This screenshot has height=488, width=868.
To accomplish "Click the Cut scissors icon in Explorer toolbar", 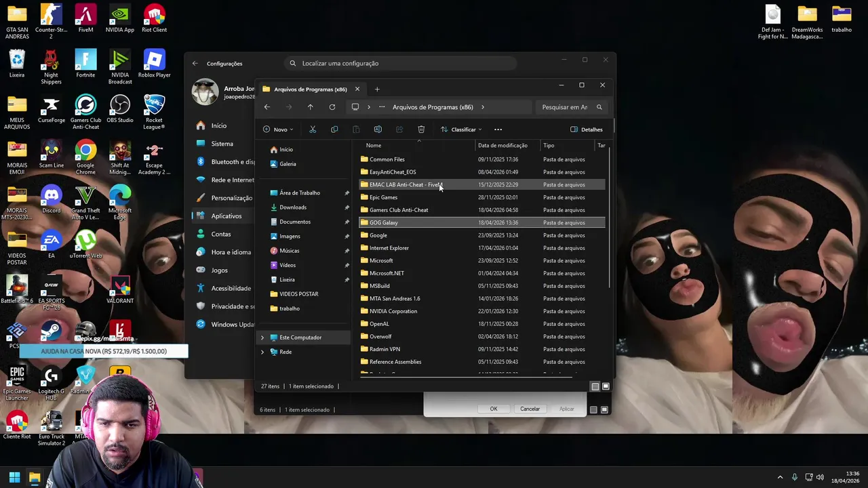I will point(313,129).
